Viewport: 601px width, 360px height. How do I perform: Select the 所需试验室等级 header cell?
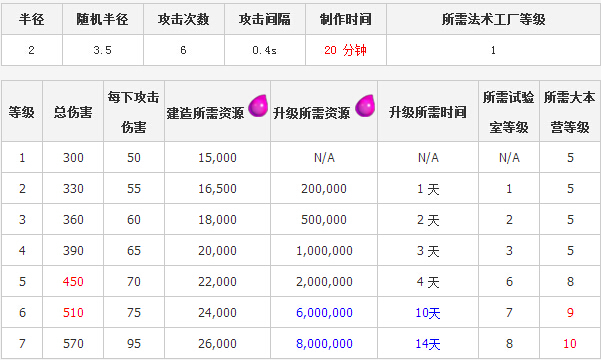[509, 112]
